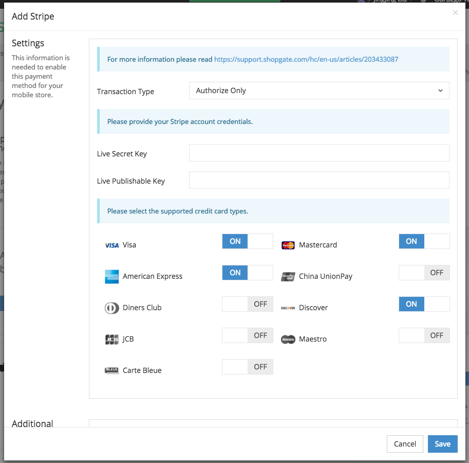The width and height of the screenshot is (469, 463).
Task: Click the Add Stripe dialog title
Action: (x=33, y=16)
